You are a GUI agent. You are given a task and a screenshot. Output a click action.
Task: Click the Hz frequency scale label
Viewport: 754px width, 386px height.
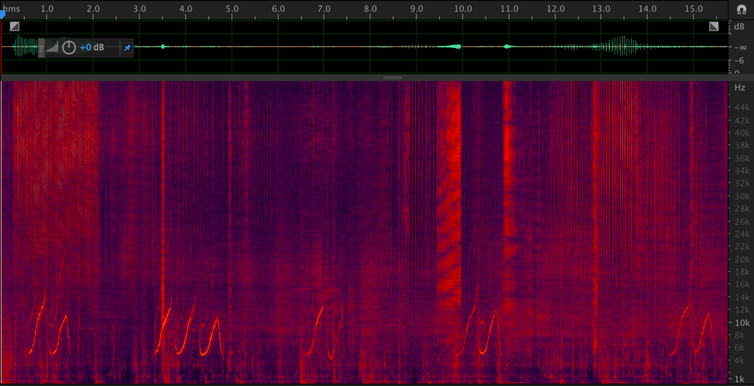[740, 87]
